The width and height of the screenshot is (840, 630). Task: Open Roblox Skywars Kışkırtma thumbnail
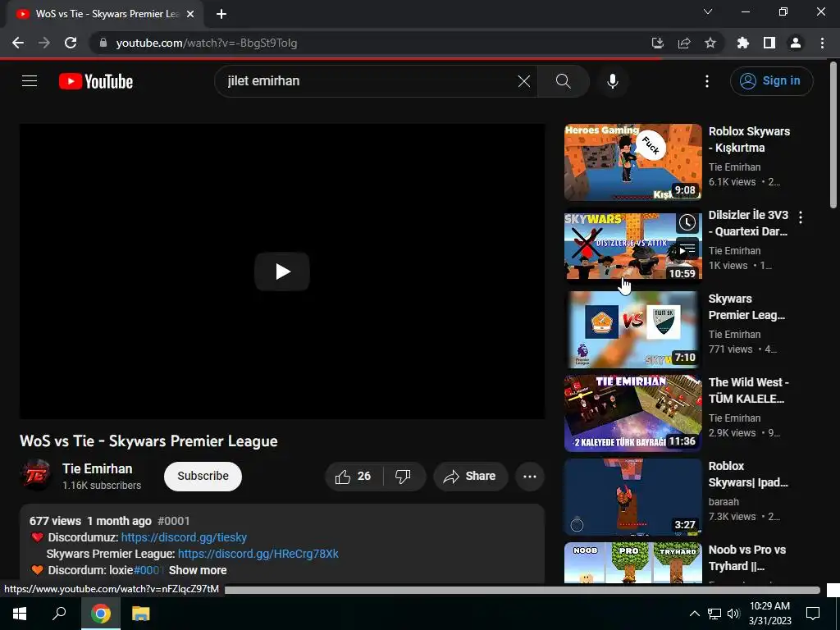(x=632, y=162)
